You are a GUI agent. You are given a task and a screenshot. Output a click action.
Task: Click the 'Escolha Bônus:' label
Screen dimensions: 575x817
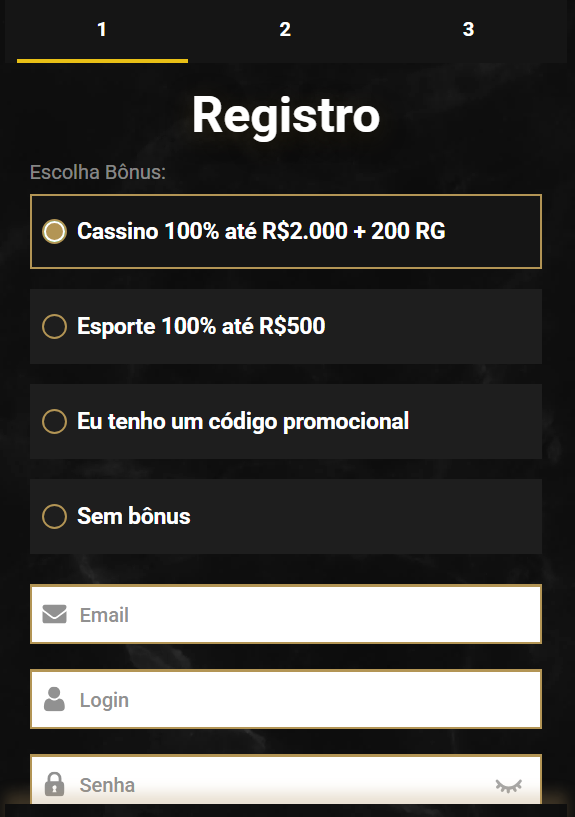point(98,172)
